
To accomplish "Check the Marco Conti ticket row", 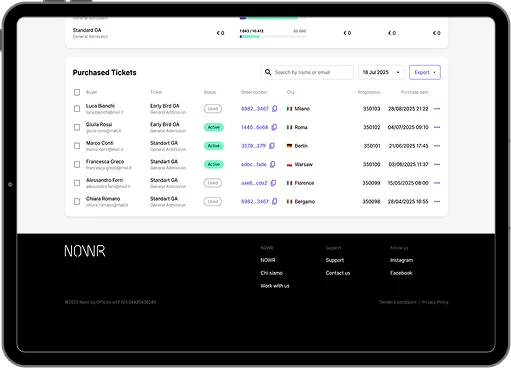I will [77, 146].
